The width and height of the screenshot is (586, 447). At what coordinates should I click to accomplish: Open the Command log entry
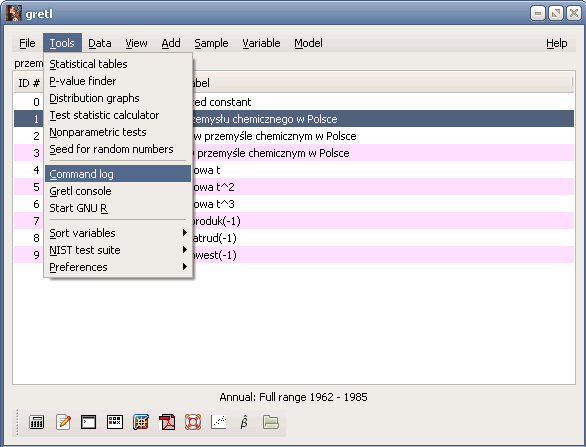click(x=118, y=174)
